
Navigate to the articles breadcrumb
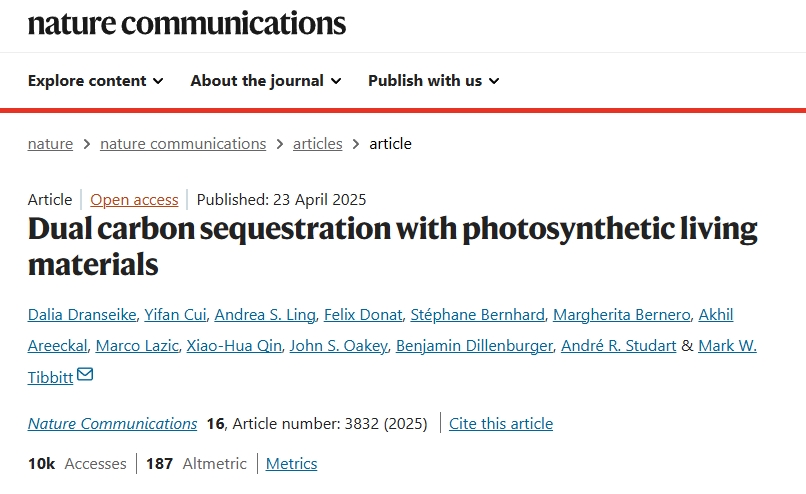tap(318, 143)
